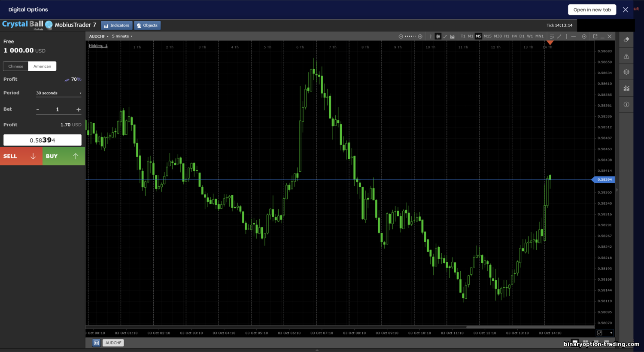Select the H4 timeframe
644x352 pixels.
click(514, 36)
